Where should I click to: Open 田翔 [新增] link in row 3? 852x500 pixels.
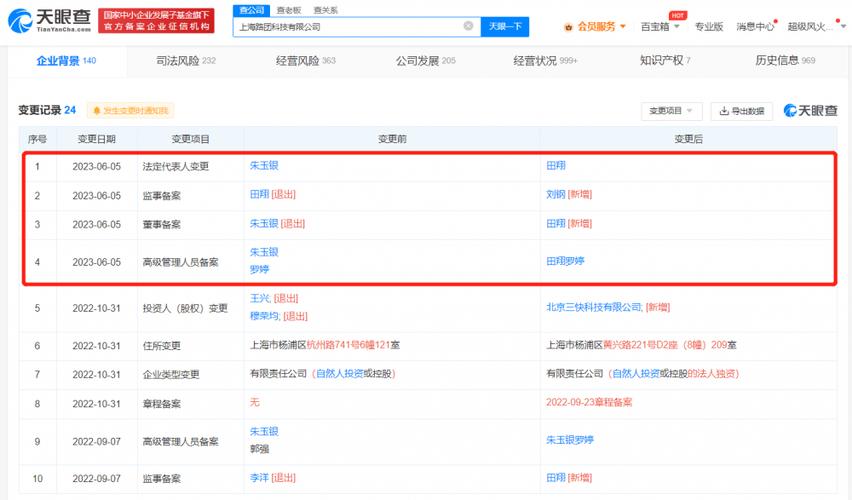(x=569, y=223)
